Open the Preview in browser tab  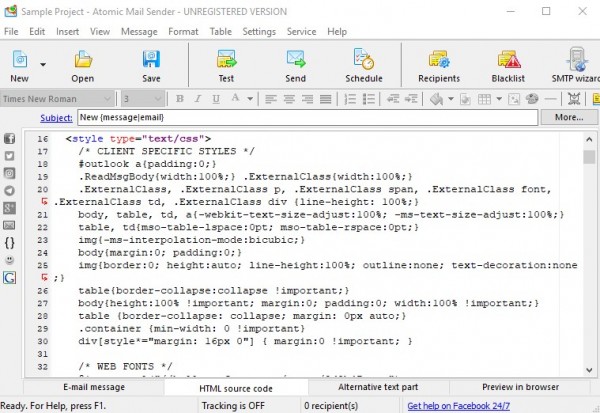coord(520,387)
